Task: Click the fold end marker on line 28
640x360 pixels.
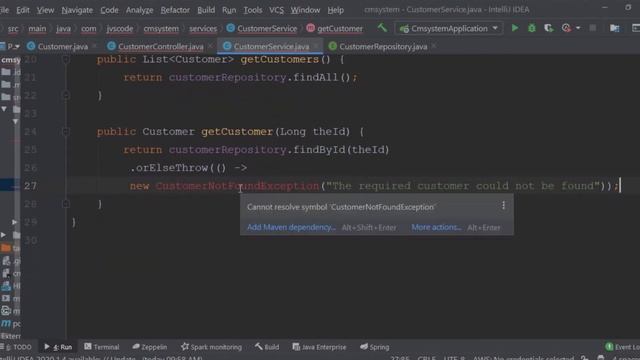Action: [65, 204]
